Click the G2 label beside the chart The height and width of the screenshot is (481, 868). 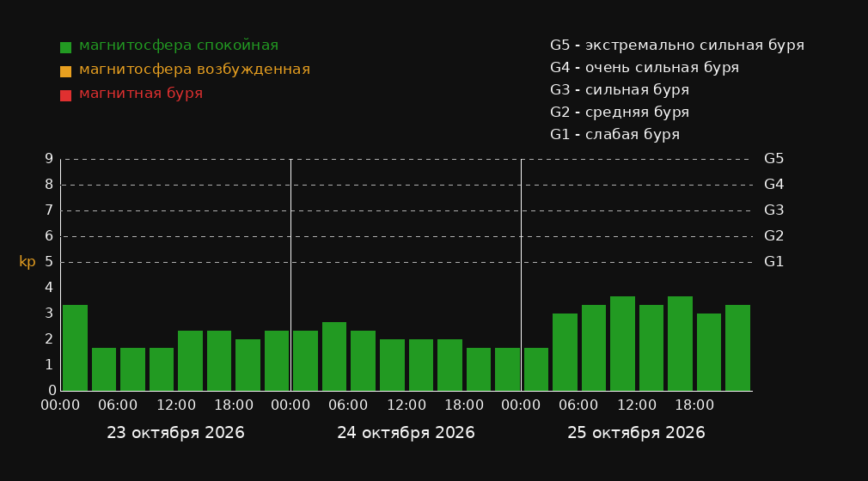773,236
